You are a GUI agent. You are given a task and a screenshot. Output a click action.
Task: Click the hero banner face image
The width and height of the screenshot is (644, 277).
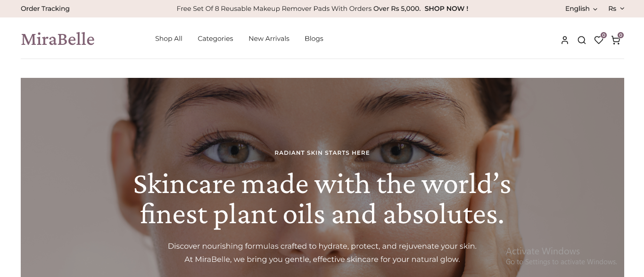[x=322, y=177]
